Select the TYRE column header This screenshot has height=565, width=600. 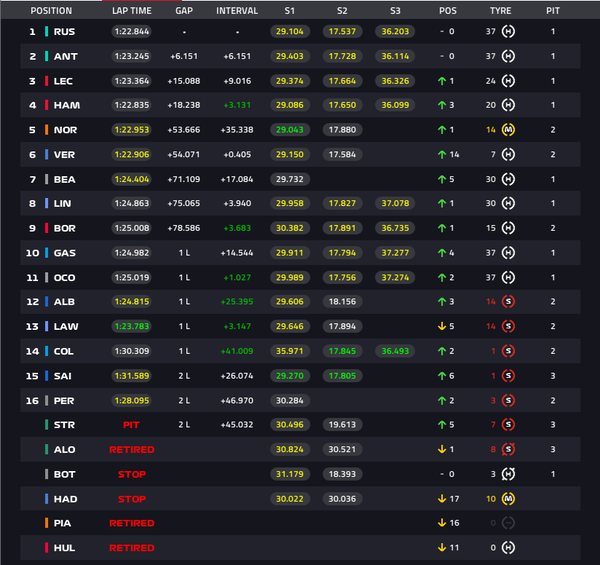point(500,11)
